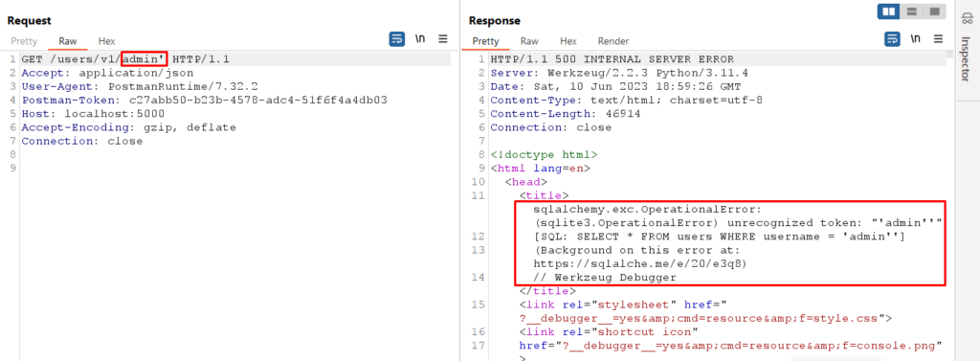This screenshot has height=361, width=980.
Task: Toggle show non-printable \n in Request panel
Action: pos(420,39)
